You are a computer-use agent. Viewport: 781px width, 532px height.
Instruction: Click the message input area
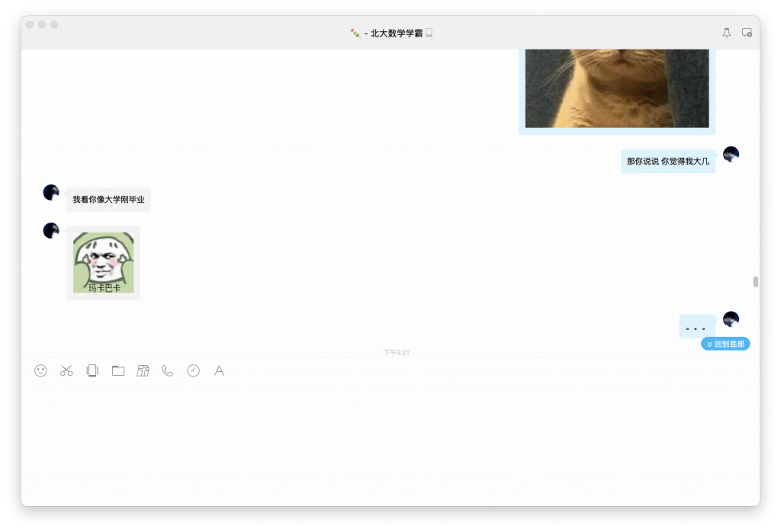pos(390,442)
